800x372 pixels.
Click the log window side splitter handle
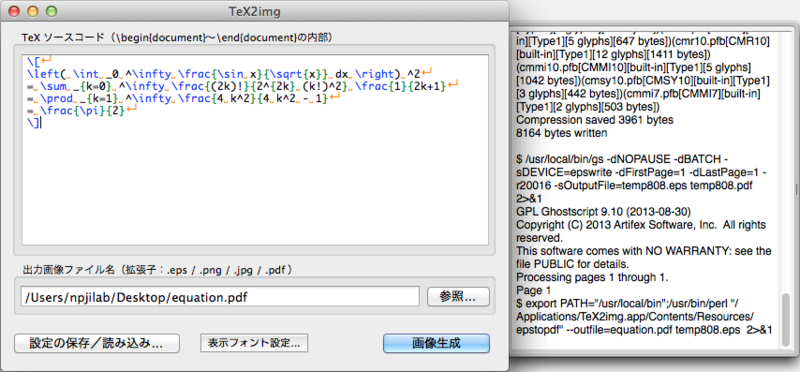(x=796, y=189)
